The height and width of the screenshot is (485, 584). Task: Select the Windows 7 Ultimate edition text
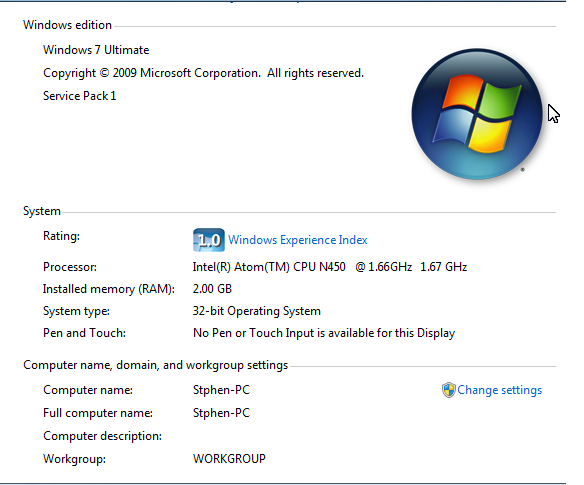coord(96,50)
